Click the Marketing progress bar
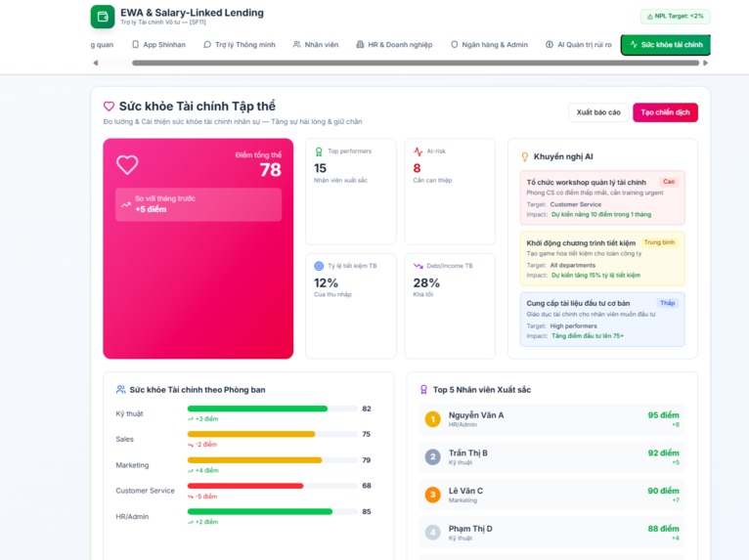This screenshot has width=749, height=560. pyautogui.click(x=272, y=460)
